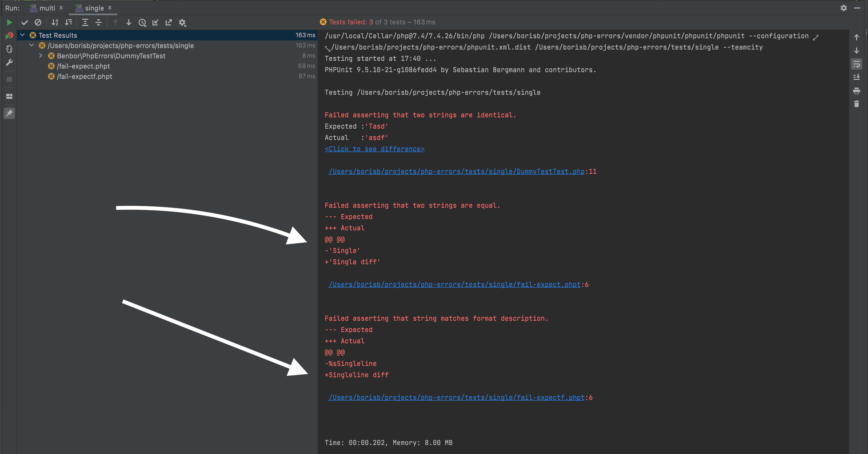This screenshot has height=454, width=868.
Task: Collapse the tests/single path node
Action: [32, 45]
